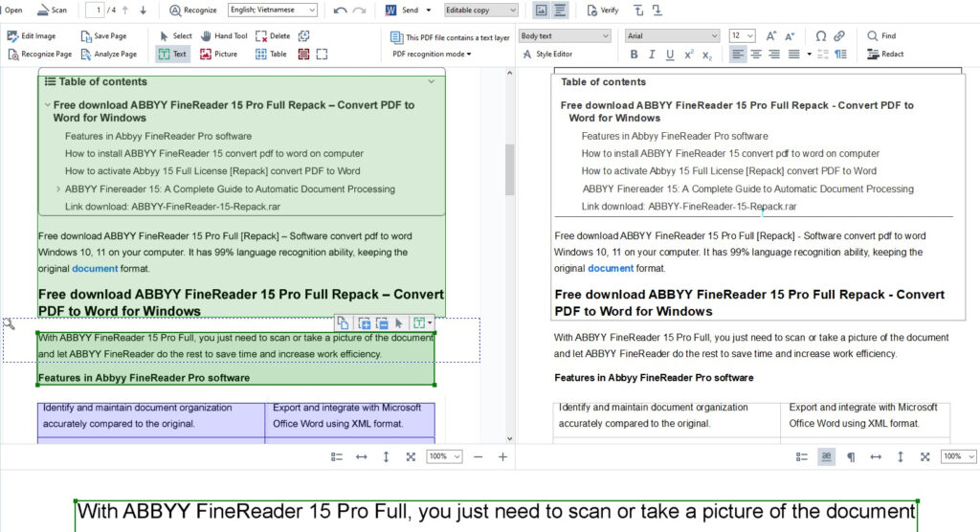
Task: Toggle italic formatting
Action: pos(652,55)
